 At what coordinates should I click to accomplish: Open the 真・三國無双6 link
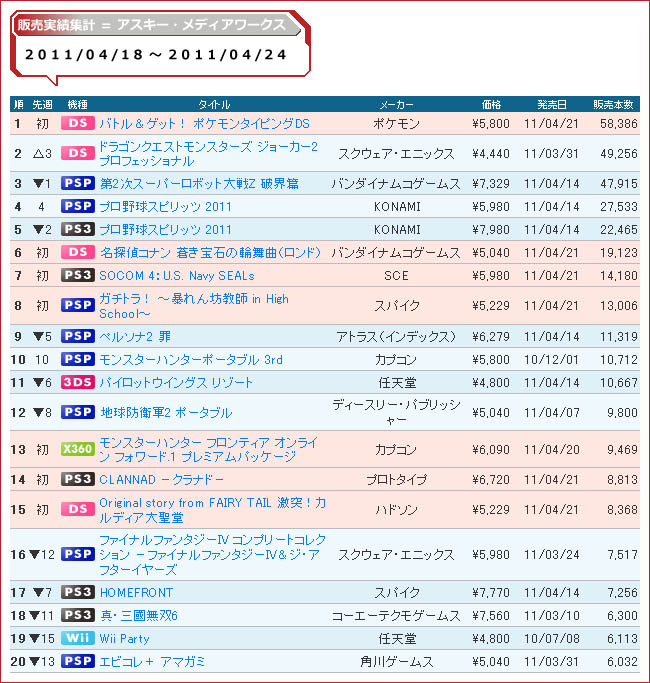pyautogui.click(x=139, y=615)
